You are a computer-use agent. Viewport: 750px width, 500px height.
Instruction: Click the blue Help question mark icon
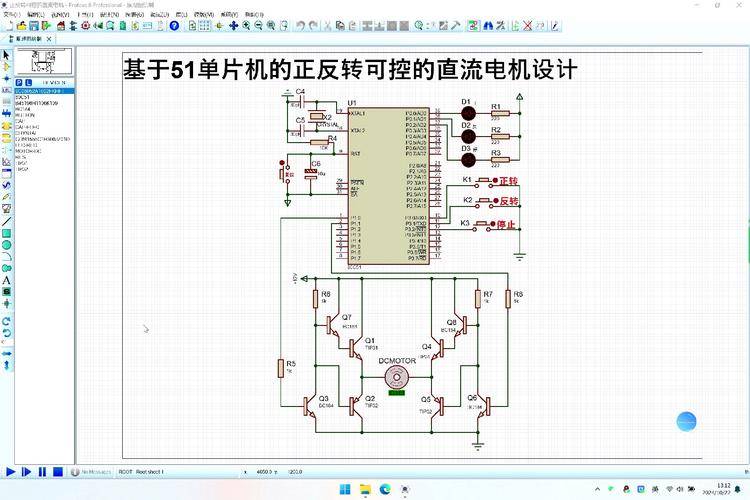point(175,26)
